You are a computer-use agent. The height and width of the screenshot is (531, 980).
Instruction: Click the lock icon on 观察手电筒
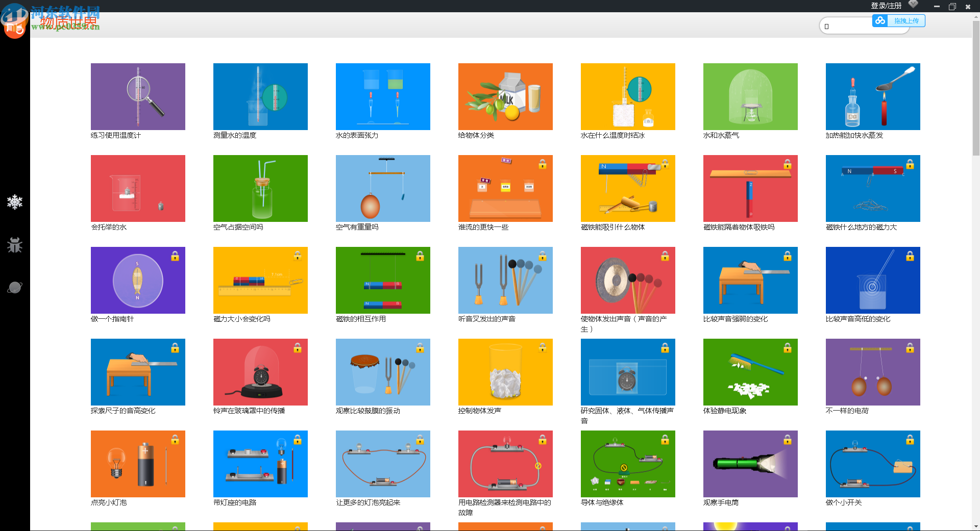pyautogui.click(x=788, y=440)
